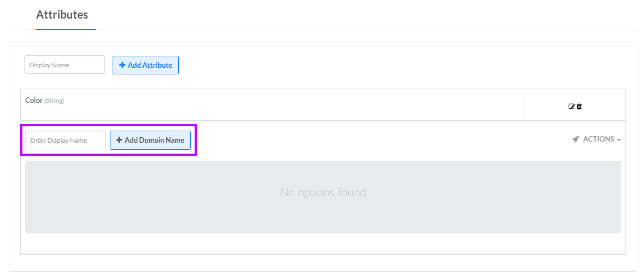Click the plus icon on Add Attribute

(x=122, y=65)
